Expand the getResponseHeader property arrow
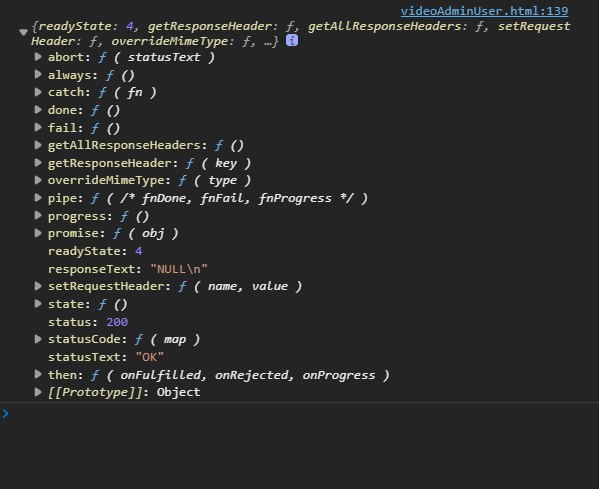This screenshot has height=489, width=599. tap(38, 163)
